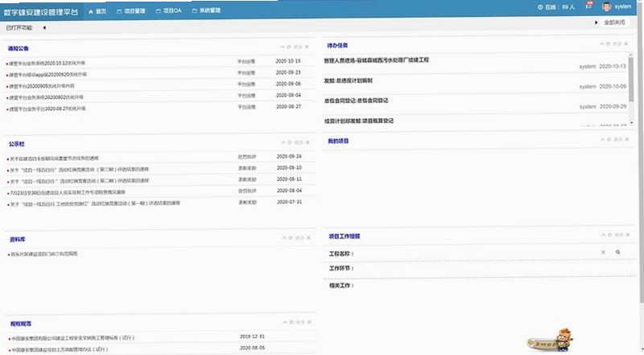Collapse the 公示栏 panel
Viewport: 644px width, 355px height.
point(283,142)
